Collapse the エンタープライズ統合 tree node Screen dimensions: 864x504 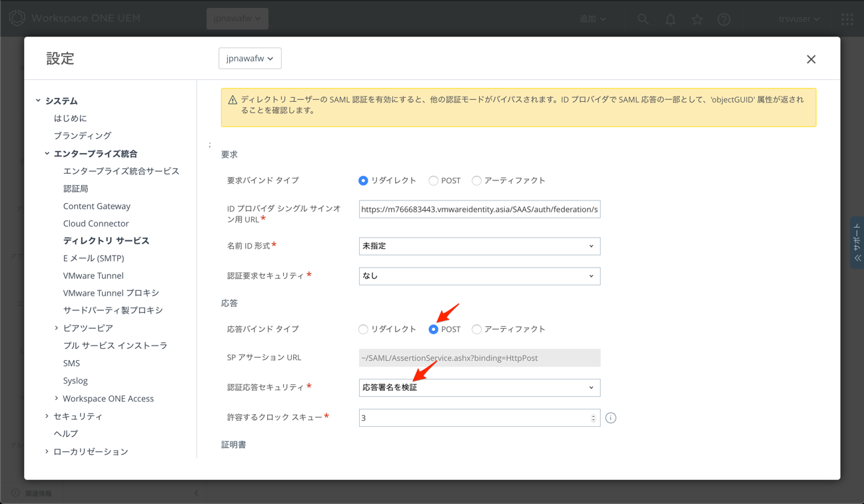[x=47, y=154]
